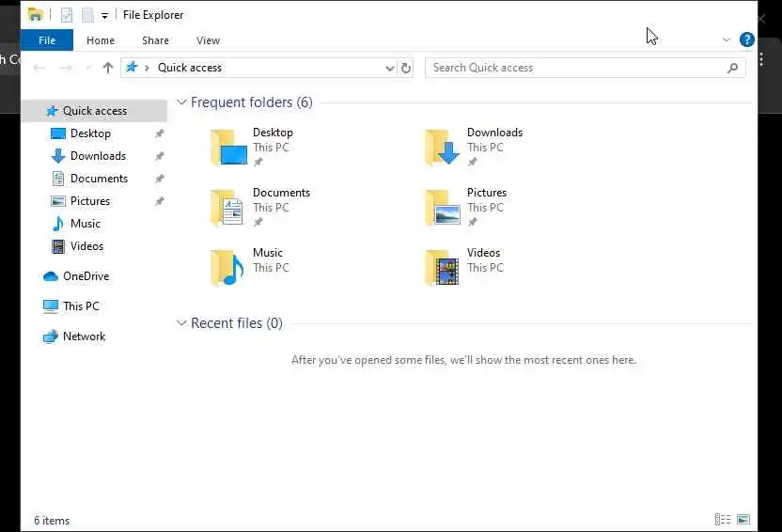Image resolution: width=782 pixels, height=532 pixels.
Task: Click the 6 items status bar text
Action: pyautogui.click(x=52, y=521)
